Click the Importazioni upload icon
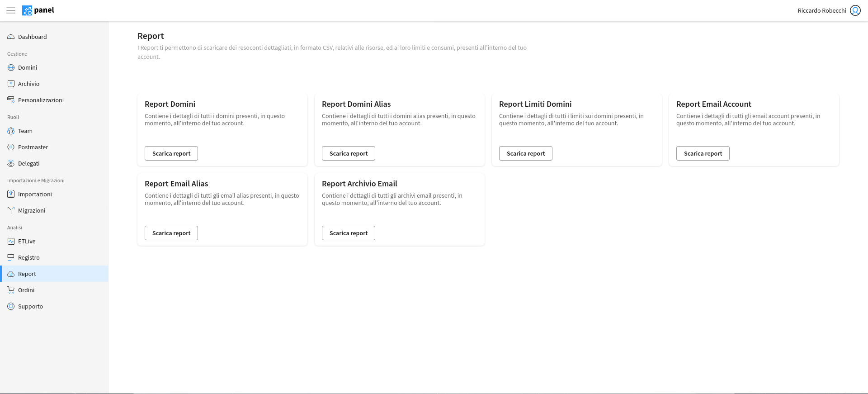The height and width of the screenshot is (394, 868). [11, 195]
